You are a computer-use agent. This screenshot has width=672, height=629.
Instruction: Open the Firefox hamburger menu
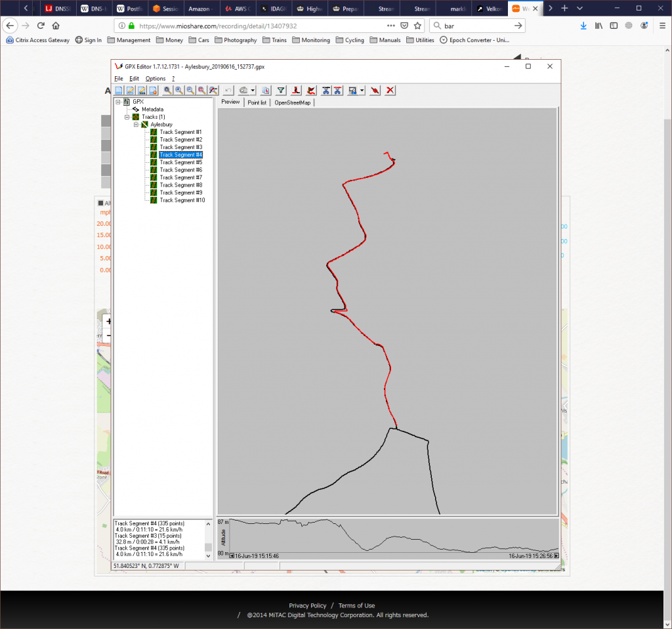(x=662, y=26)
